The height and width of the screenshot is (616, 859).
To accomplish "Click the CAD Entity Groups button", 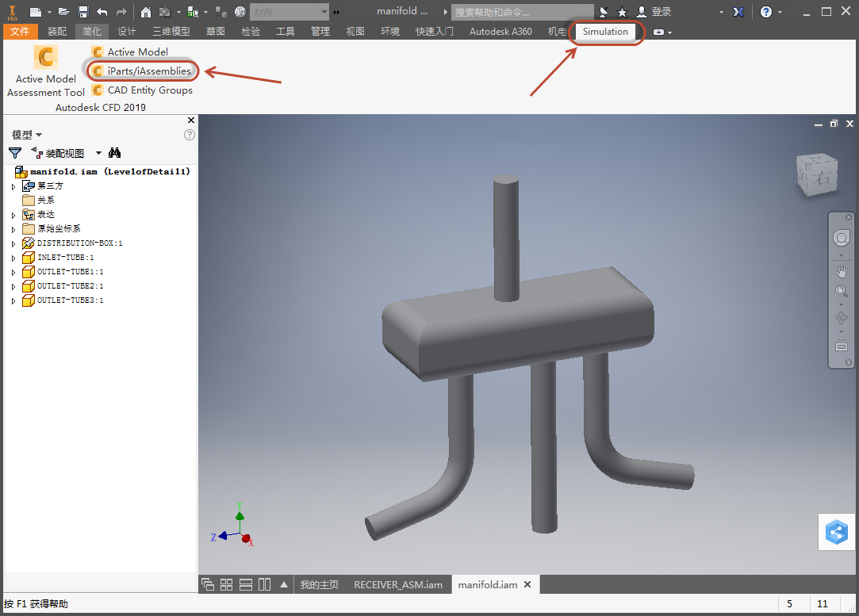I will point(143,90).
